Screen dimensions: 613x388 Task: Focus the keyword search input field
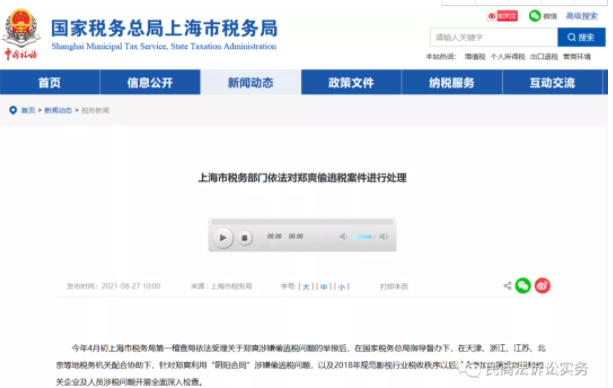(x=494, y=37)
